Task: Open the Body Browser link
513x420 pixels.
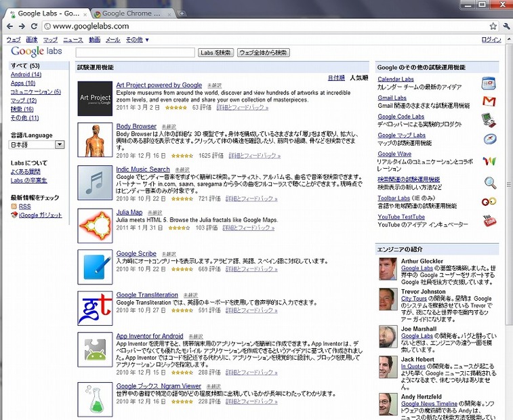Action: (x=136, y=126)
